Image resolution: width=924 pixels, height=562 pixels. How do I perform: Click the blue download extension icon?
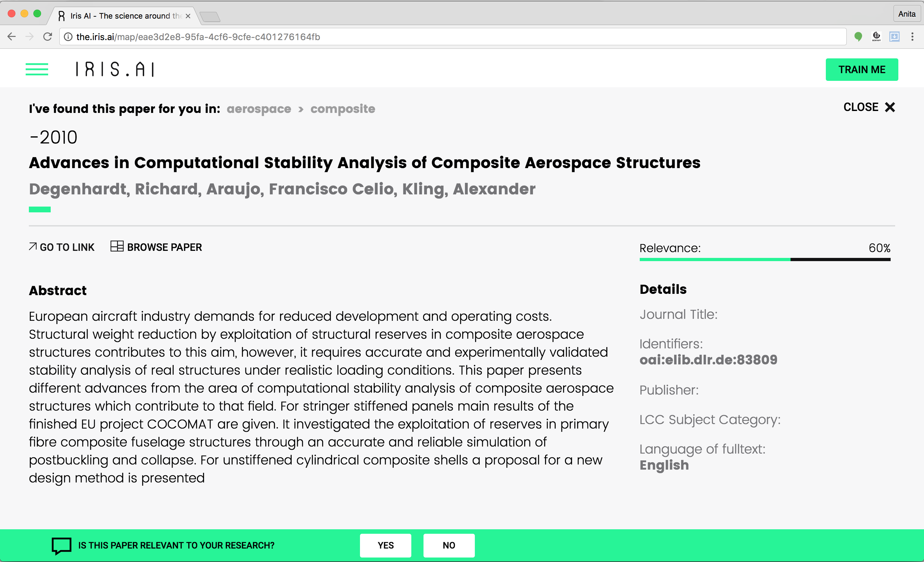(x=894, y=37)
